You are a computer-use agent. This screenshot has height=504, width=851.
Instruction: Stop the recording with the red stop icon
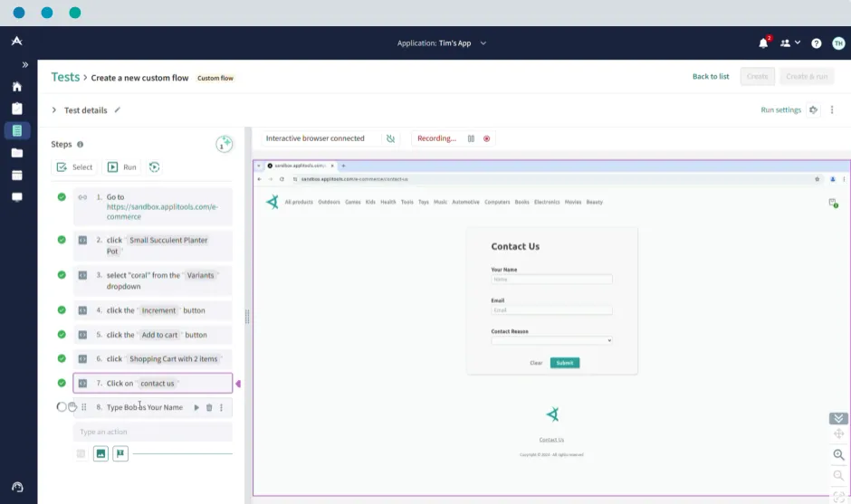pyautogui.click(x=486, y=138)
